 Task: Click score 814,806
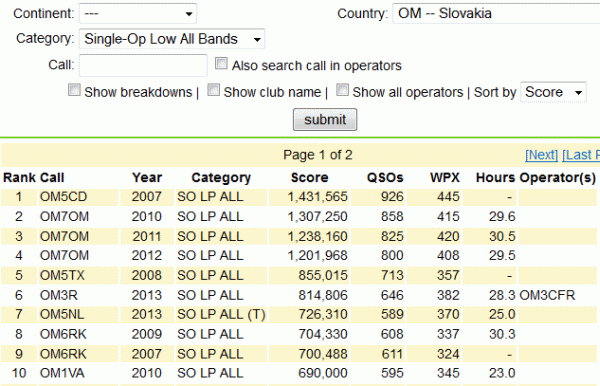point(323,295)
